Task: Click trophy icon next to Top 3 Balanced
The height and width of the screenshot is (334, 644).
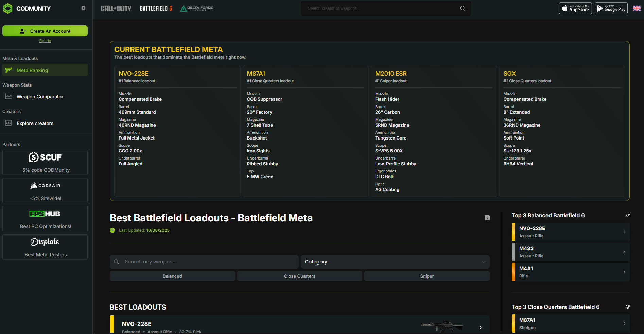Action: (628, 215)
